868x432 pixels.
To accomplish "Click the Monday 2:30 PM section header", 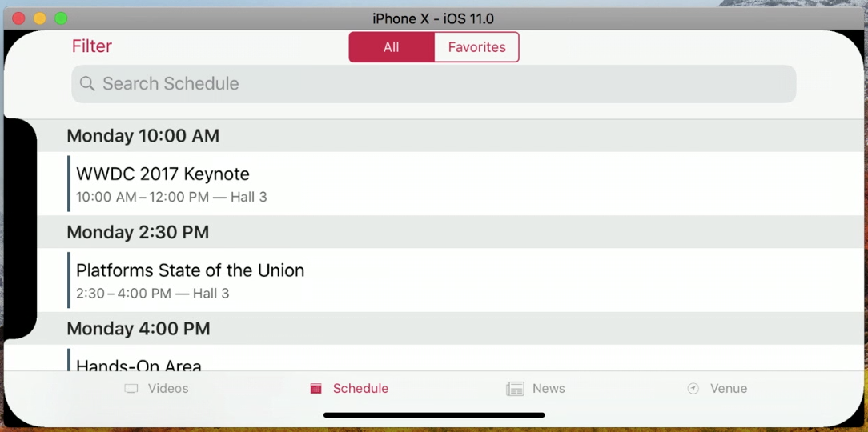I will (x=449, y=232).
